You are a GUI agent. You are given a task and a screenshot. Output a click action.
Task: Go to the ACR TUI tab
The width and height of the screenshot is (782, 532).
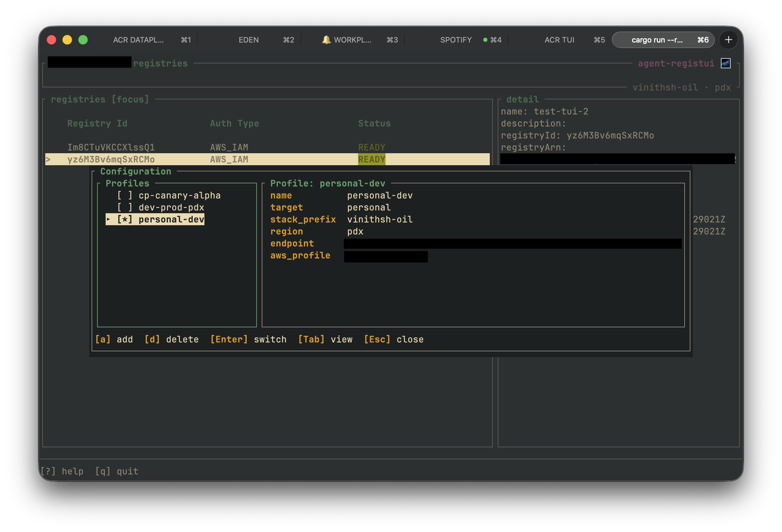tap(560, 40)
